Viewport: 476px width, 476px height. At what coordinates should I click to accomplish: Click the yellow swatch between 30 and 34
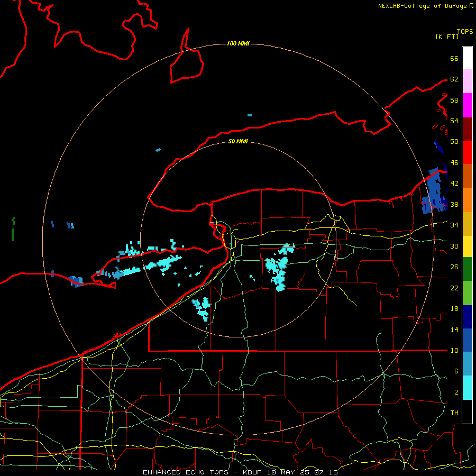tap(467, 246)
